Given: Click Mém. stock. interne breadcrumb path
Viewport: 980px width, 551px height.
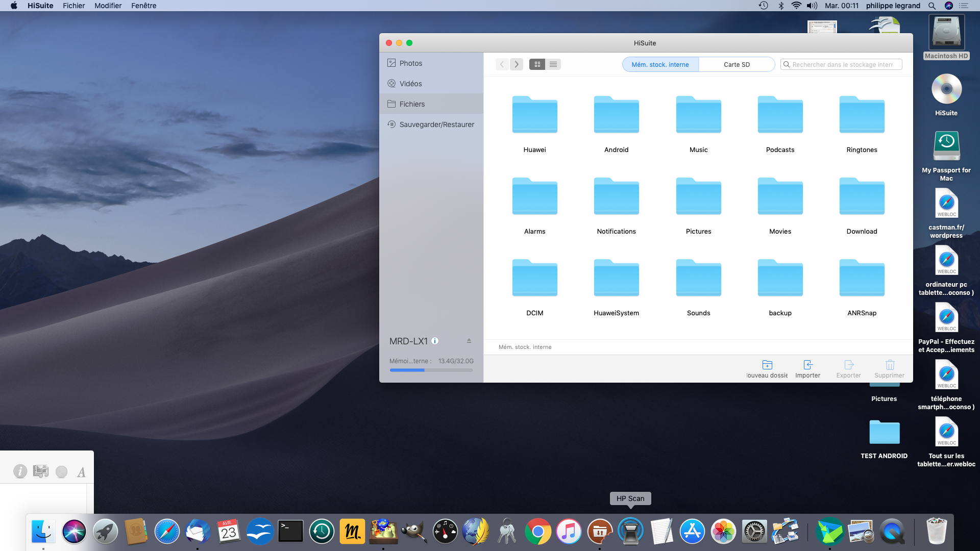Looking at the screenshot, I should point(525,347).
